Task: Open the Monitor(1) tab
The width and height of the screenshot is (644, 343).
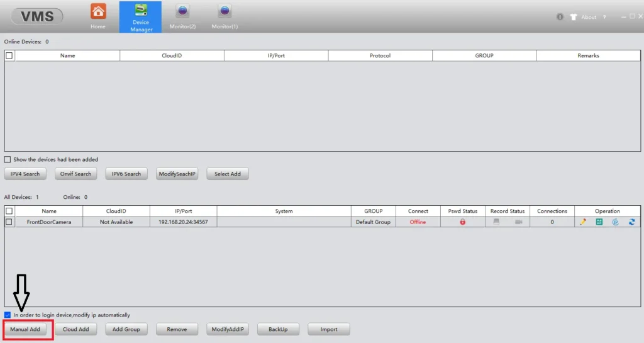Action: coord(225,16)
